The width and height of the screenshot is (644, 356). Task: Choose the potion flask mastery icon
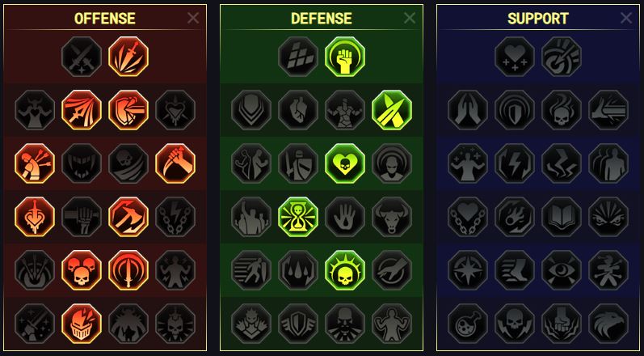click(x=468, y=324)
